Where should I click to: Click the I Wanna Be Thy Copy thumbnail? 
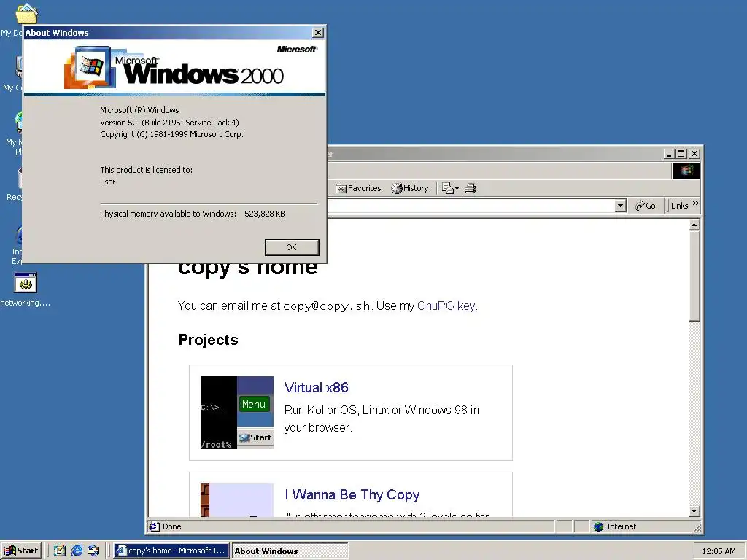[237, 500]
